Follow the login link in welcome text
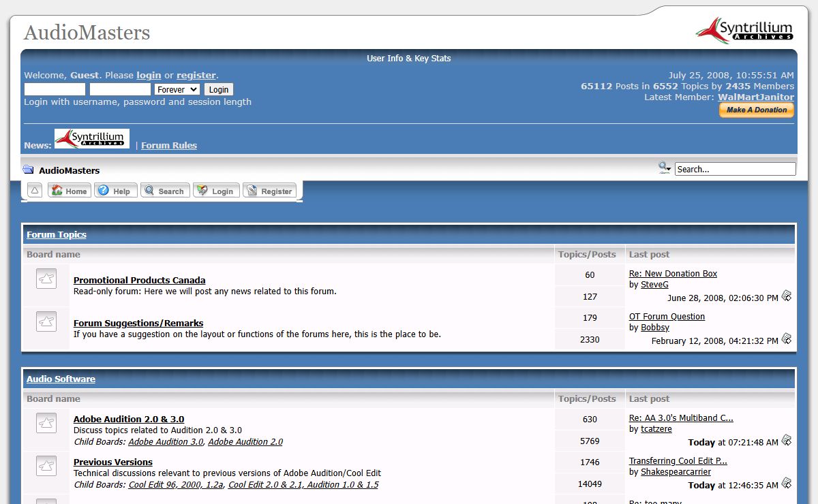This screenshot has height=504, width=818. pos(149,76)
